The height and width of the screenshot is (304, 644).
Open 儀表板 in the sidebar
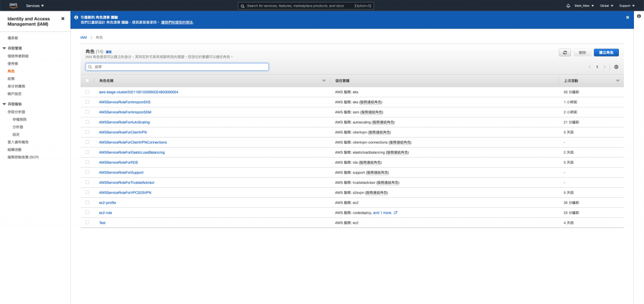click(x=13, y=38)
